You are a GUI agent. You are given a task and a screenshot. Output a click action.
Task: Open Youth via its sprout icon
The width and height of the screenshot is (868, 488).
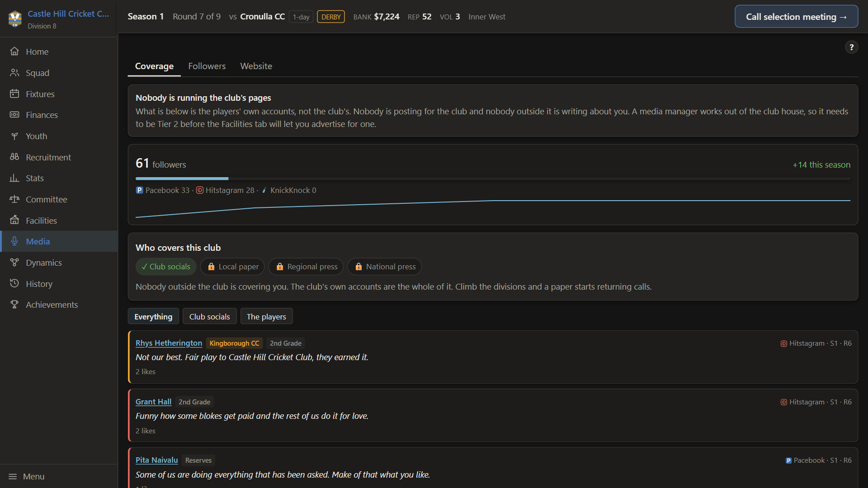(14, 136)
